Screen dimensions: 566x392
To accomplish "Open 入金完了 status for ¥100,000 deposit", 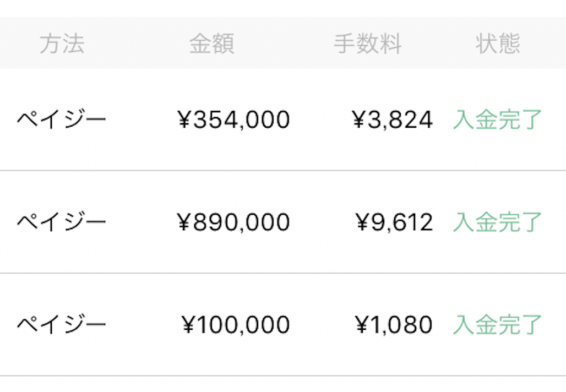I will point(497,324).
